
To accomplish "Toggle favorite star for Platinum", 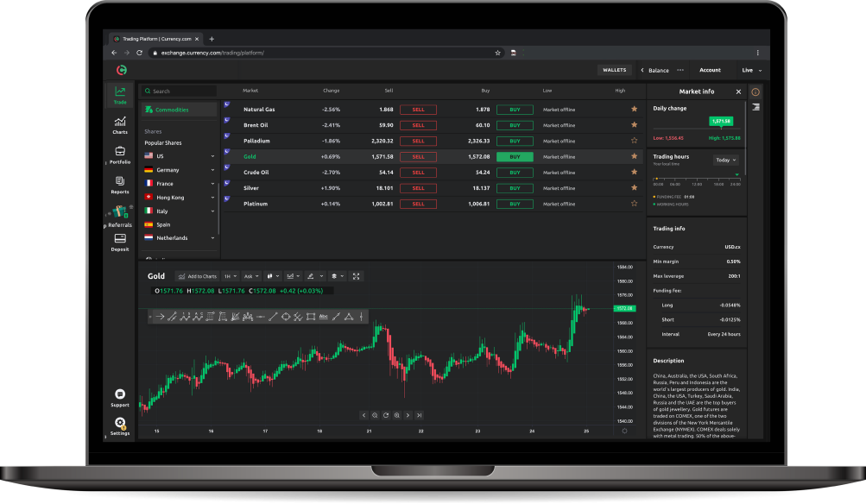I will 635,204.
